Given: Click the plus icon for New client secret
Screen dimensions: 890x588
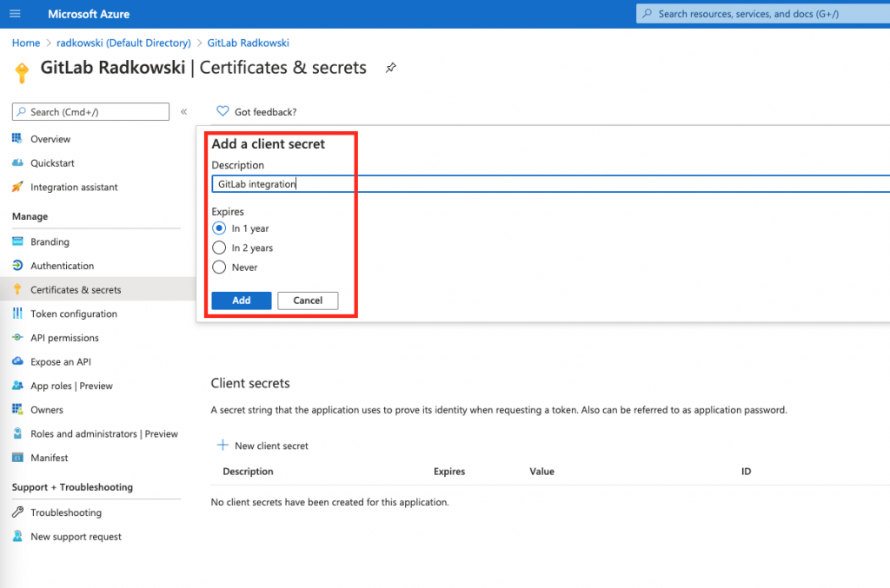Looking at the screenshot, I should pyautogui.click(x=222, y=445).
